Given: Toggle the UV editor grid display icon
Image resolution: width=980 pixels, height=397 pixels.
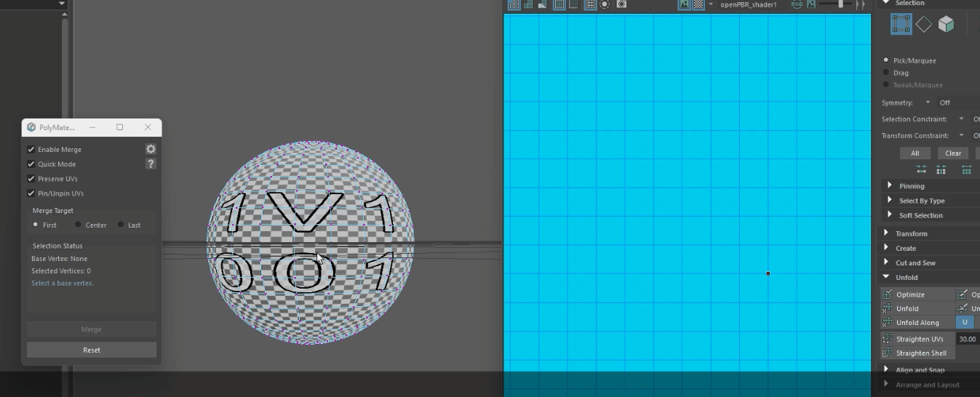Looking at the screenshot, I should tap(591, 4).
